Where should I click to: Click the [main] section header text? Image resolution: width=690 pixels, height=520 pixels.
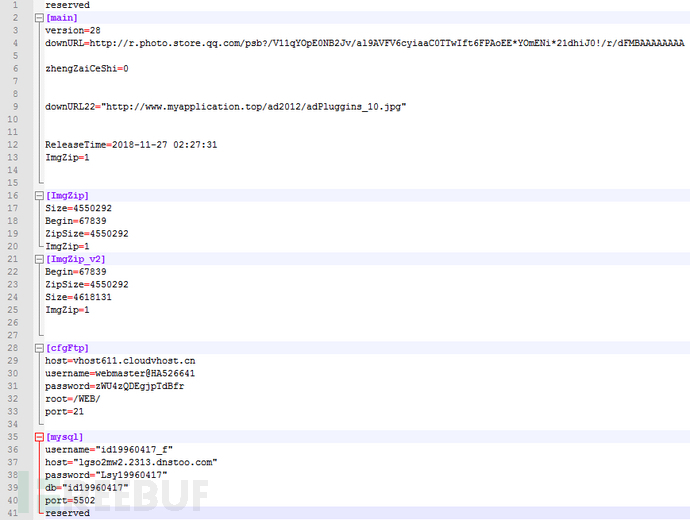point(62,18)
